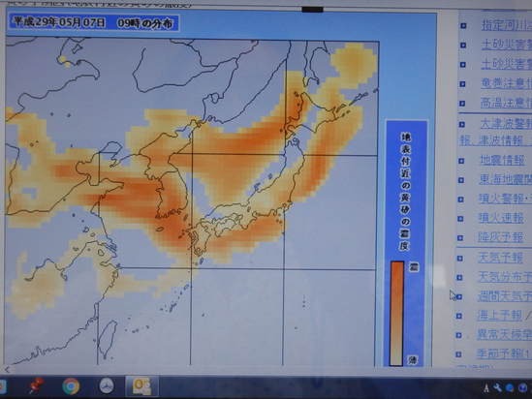Click the IME 'A' indicator in tray
The height and width of the screenshot is (399, 532).
486,387
